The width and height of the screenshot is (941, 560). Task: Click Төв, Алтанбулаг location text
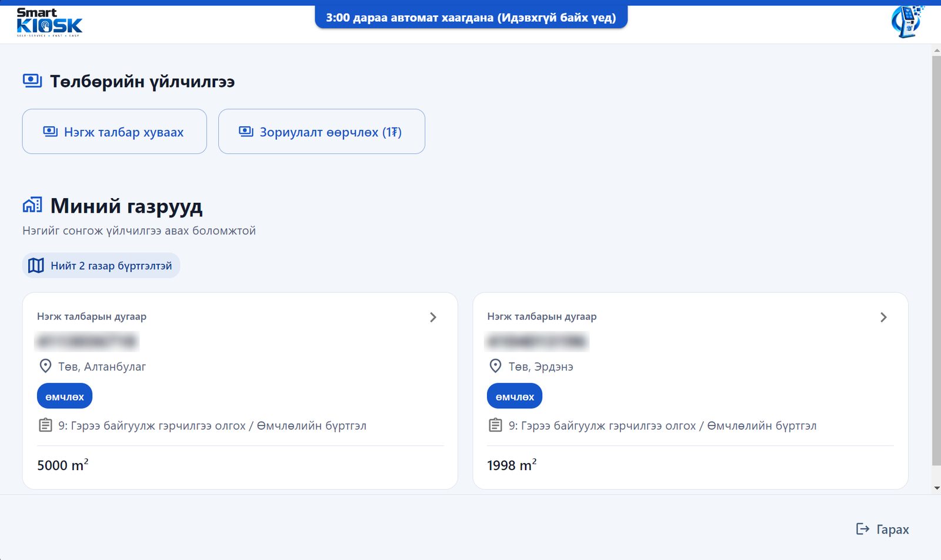(x=102, y=367)
